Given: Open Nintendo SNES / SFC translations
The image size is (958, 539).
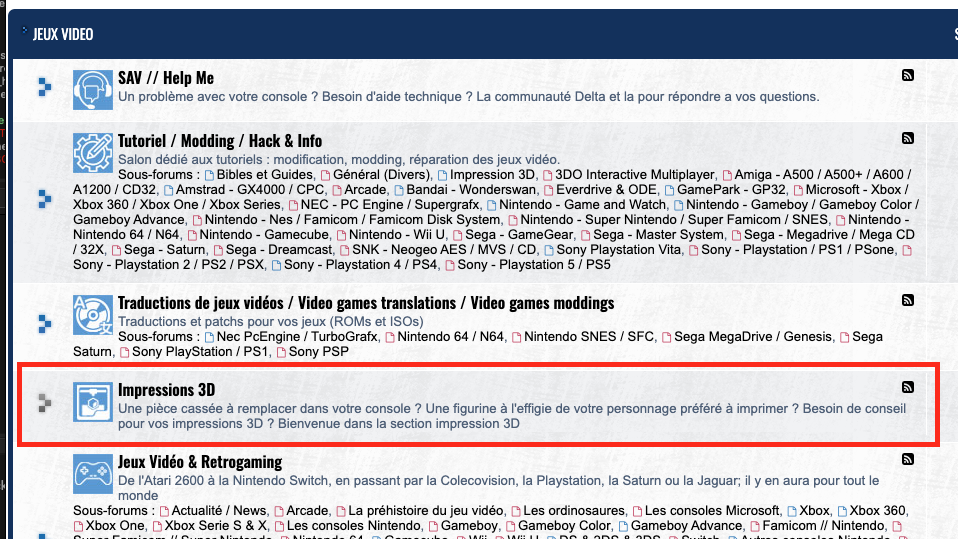Looking at the screenshot, I should pyautogui.click(x=589, y=337).
